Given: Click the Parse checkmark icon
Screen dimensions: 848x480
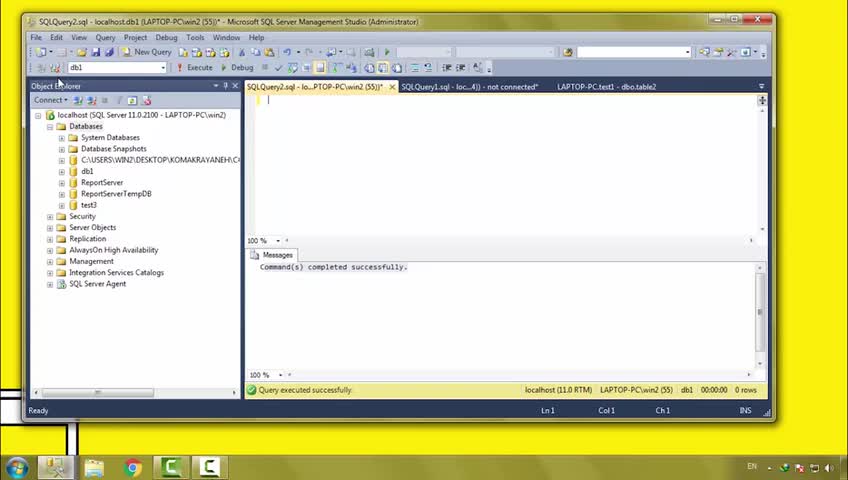Looking at the screenshot, I should tap(278, 68).
